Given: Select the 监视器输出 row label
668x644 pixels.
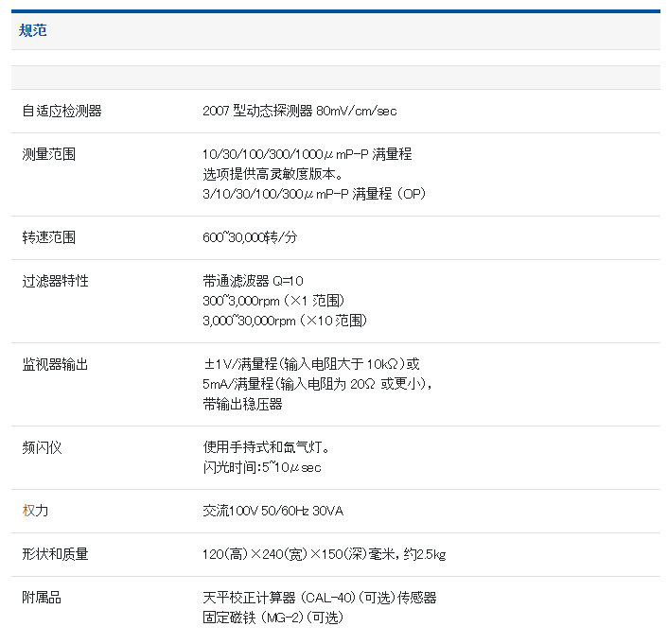Looking at the screenshot, I should [x=55, y=364].
